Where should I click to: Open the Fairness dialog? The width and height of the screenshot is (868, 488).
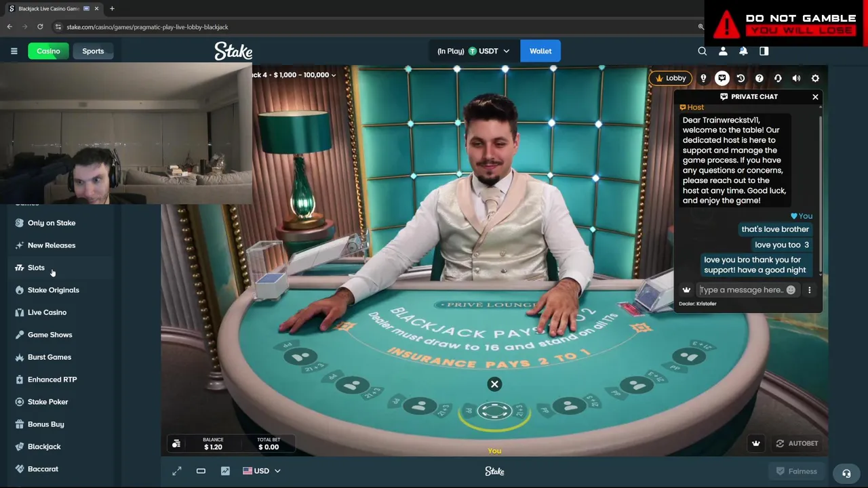click(797, 471)
